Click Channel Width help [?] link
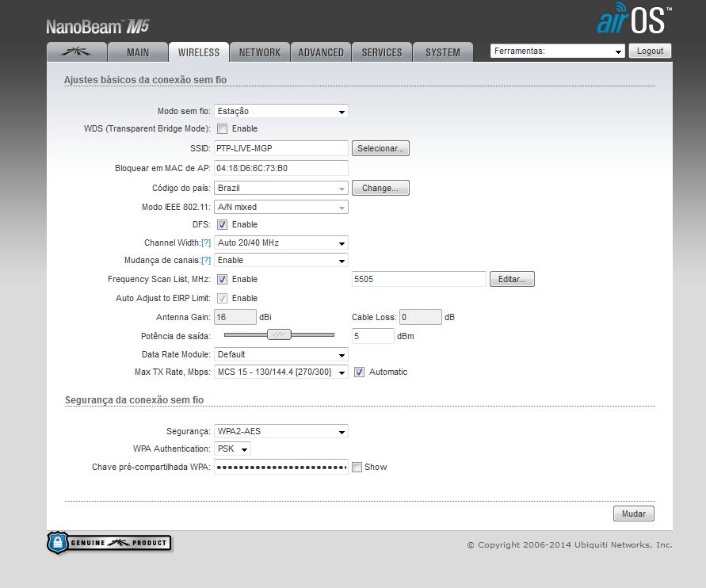706x588 pixels. [206, 242]
